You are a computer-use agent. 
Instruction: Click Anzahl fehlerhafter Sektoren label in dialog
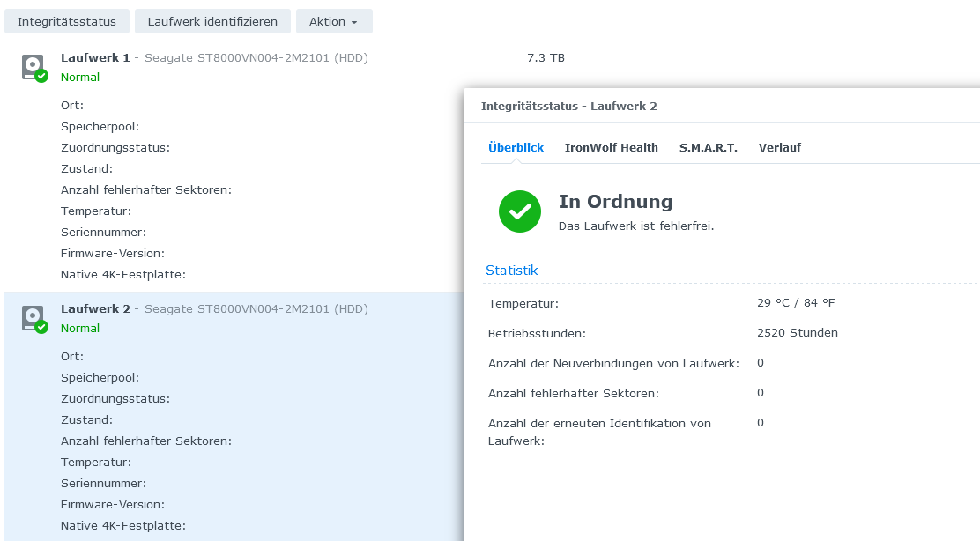[x=573, y=394]
